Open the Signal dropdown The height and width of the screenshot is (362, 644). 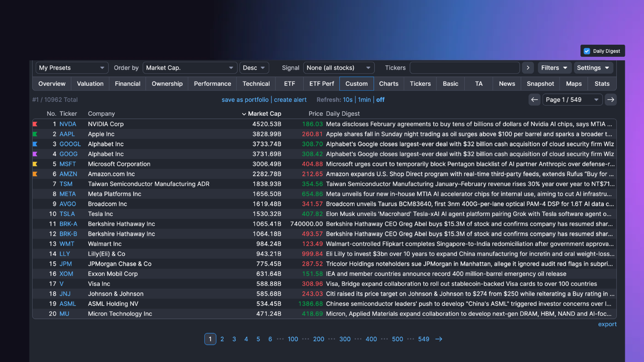pos(339,68)
